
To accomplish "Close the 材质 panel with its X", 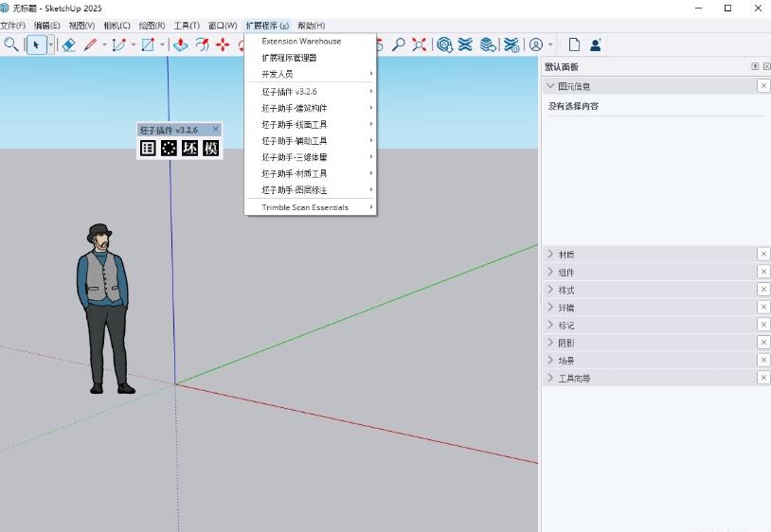I will [763, 254].
